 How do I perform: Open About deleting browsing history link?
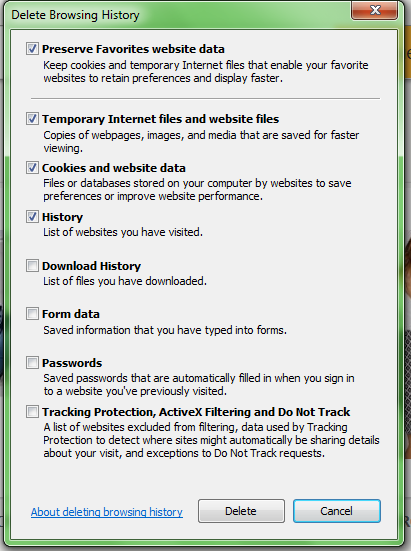[107, 512]
